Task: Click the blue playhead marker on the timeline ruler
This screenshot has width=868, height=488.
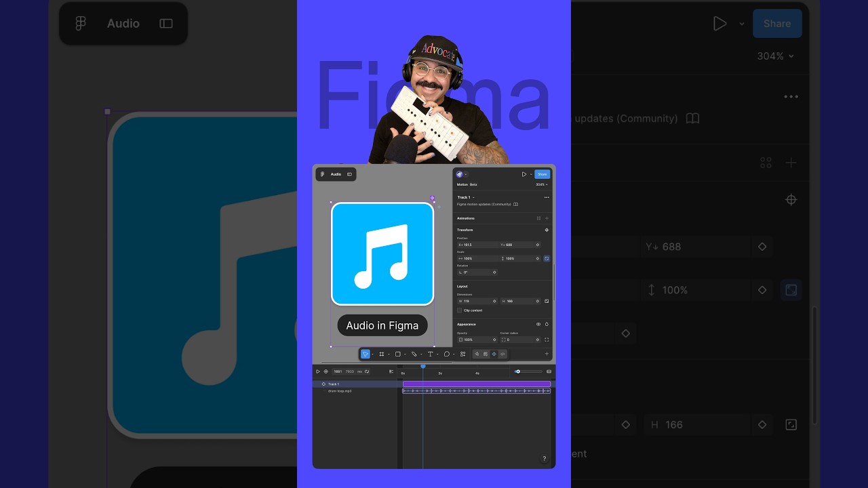Action: tap(423, 367)
